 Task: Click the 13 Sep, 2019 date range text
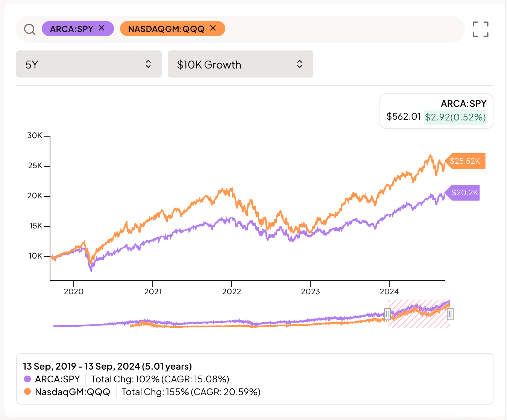[x=107, y=366]
